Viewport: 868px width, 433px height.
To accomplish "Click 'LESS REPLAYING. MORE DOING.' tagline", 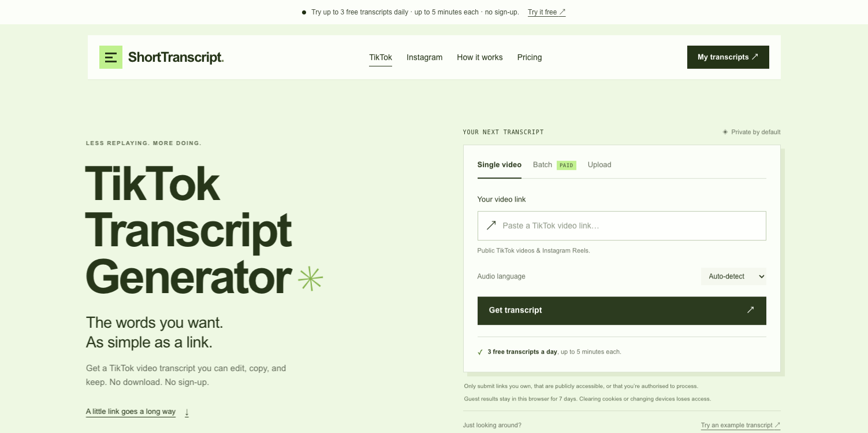I will (144, 143).
